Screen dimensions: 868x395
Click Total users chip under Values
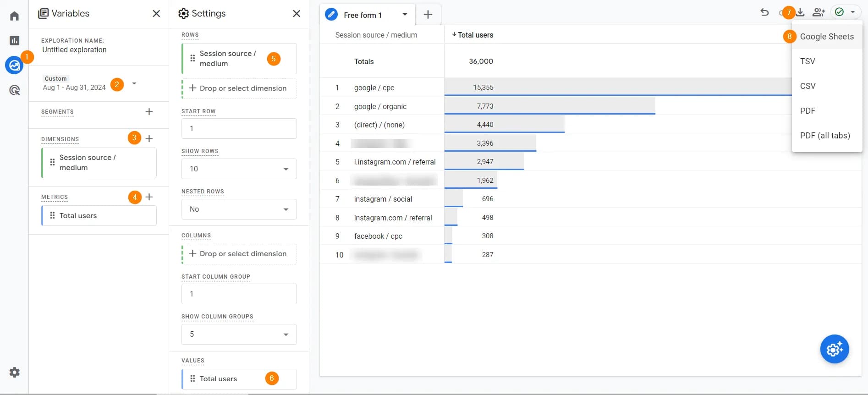239,379
